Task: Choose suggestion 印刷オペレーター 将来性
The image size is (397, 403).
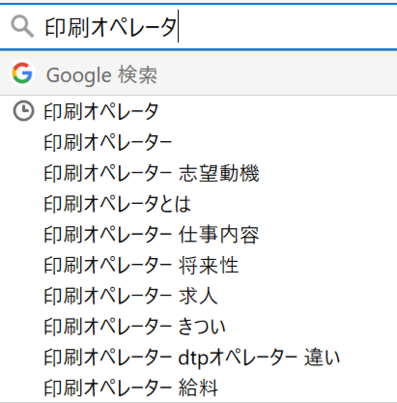Action: (x=198, y=265)
